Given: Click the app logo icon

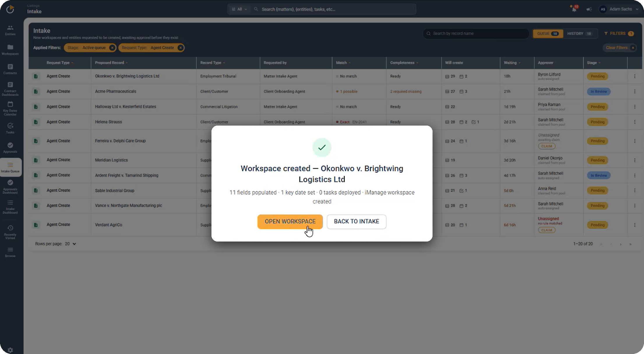Looking at the screenshot, I should pyautogui.click(x=10, y=9).
